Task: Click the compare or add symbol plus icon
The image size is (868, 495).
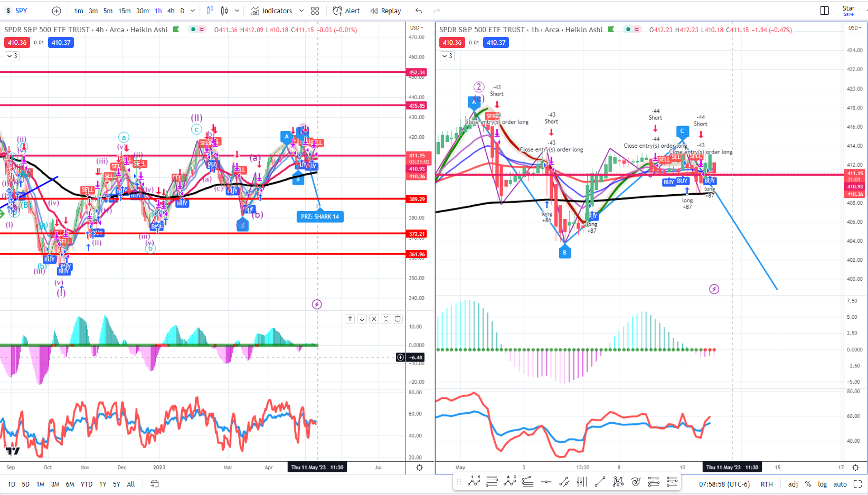Action: tap(56, 11)
